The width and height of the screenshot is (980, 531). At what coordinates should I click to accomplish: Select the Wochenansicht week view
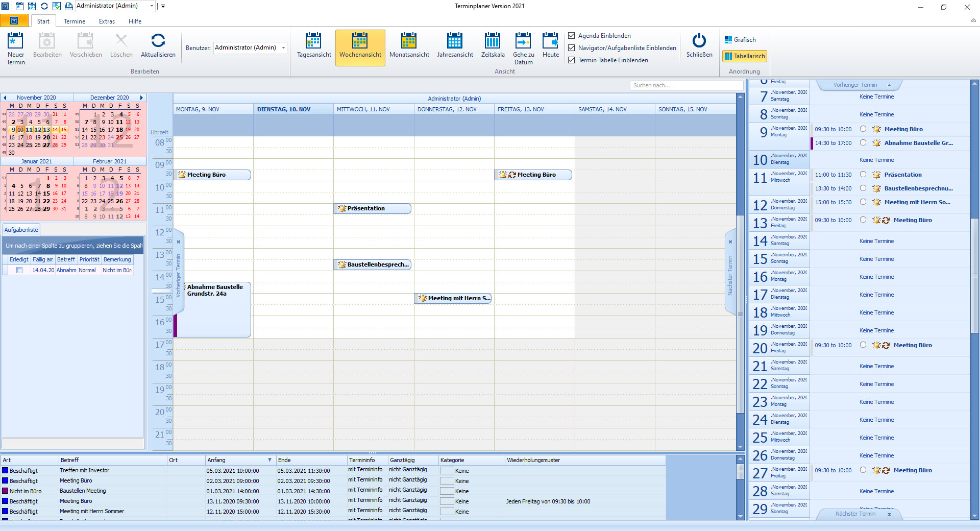360,48
